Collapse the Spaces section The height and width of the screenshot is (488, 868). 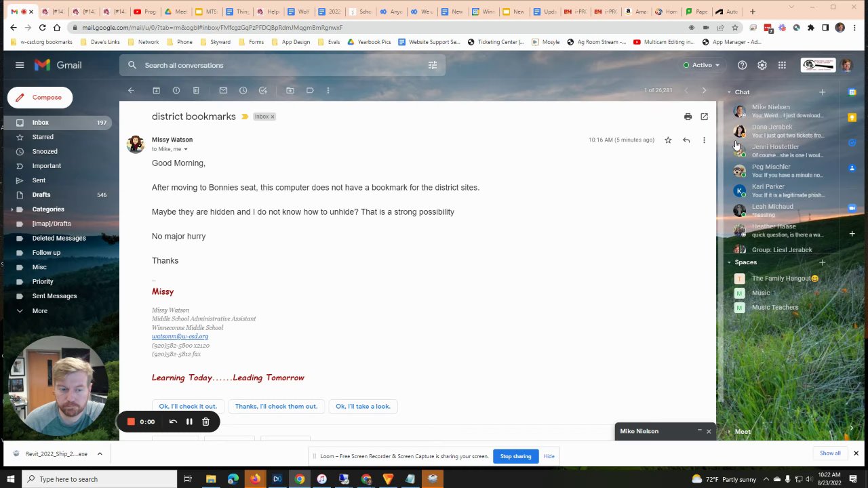click(730, 262)
